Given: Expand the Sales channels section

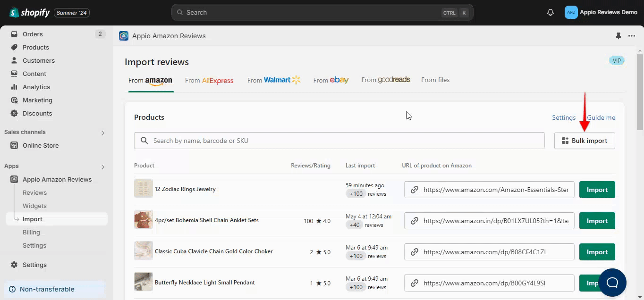Looking at the screenshot, I should [103, 133].
